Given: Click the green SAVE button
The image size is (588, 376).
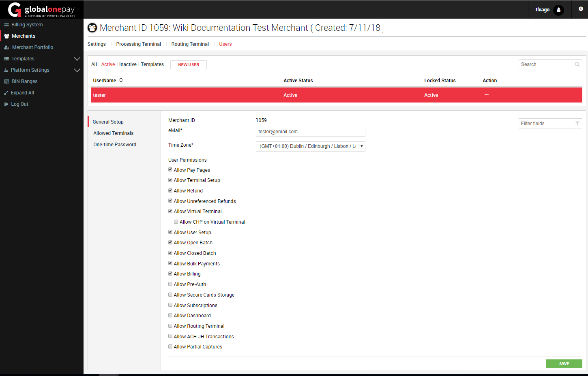Looking at the screenshot, I should point(564,364).
